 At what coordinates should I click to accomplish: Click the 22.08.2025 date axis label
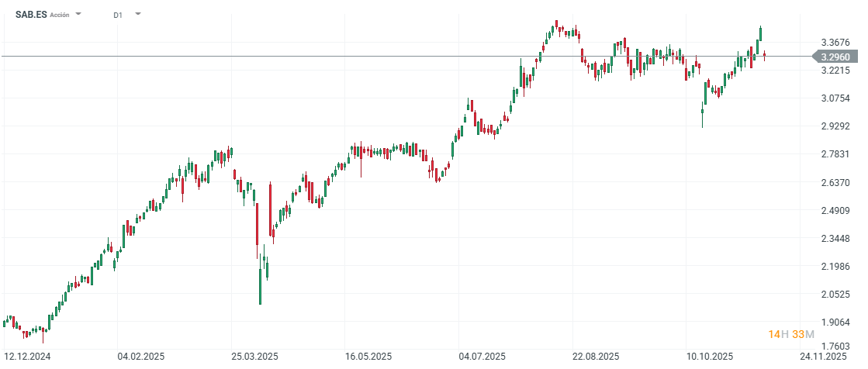(x=596, y=357)
